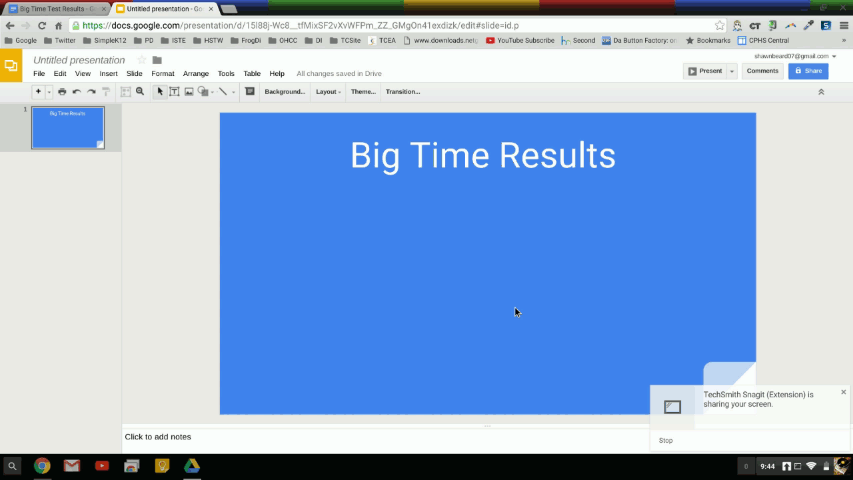Open new slide options dropdown arrow
Viewport: 853px width, 480px height.
pos(49,92)
